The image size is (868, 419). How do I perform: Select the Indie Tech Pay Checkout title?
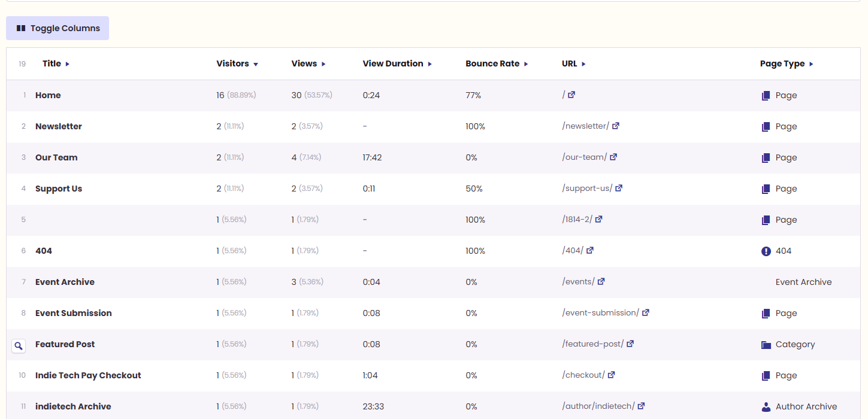[88, 375]
